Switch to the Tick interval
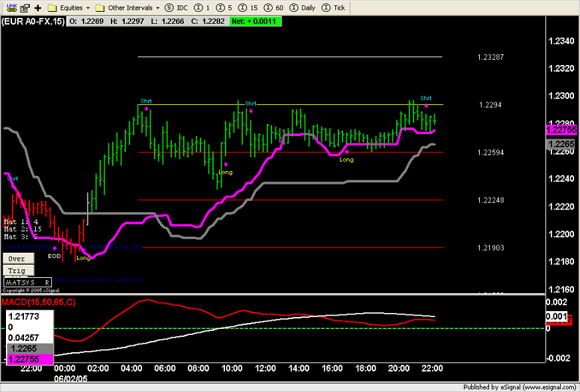This screenshot has width=580, height=392. pyautogui.click(x=334, y=7)
